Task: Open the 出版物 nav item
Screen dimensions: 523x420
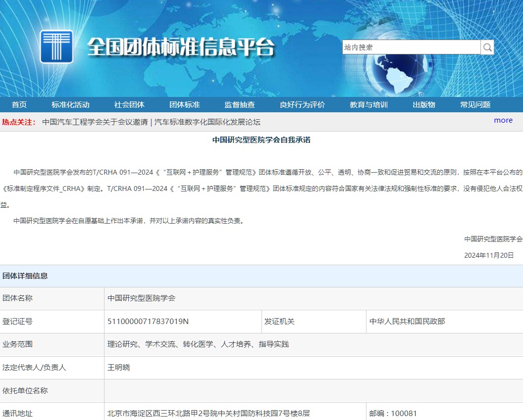Action: (423, 104)
